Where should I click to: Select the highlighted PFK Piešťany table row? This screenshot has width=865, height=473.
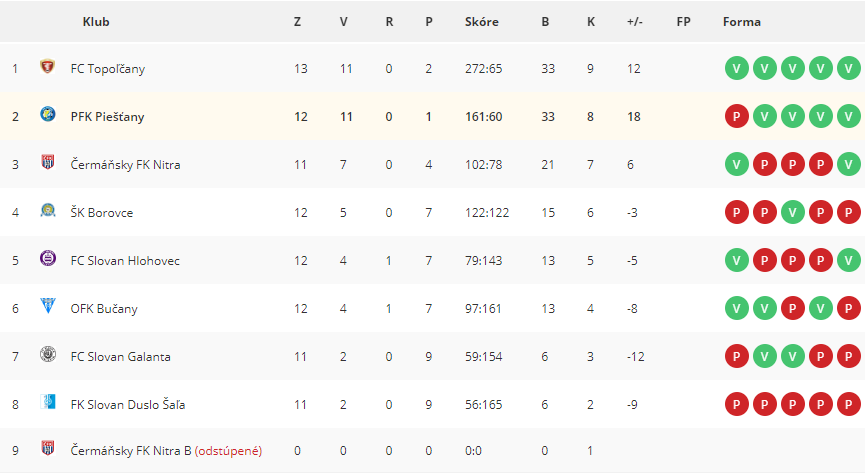[x=432, y=116]
